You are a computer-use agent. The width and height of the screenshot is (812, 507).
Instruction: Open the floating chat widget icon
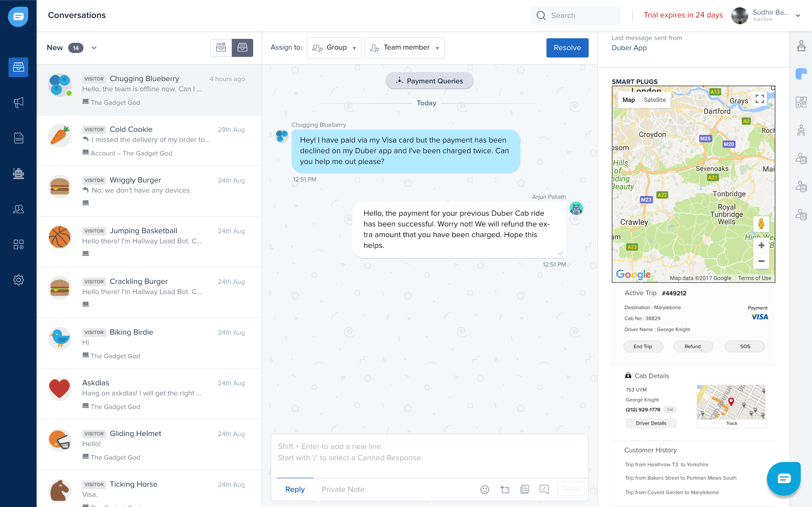tap(783, 478)
